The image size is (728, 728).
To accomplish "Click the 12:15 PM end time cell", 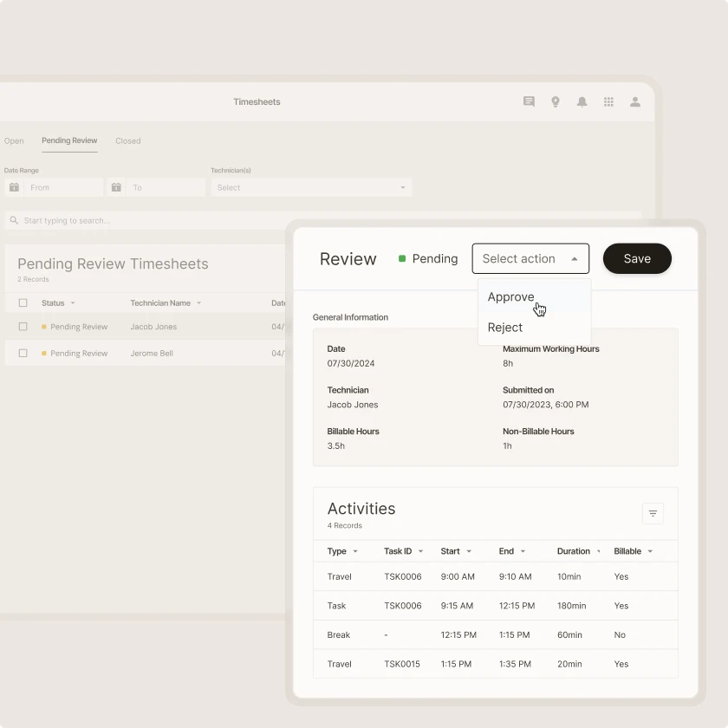I will point(517,606).
